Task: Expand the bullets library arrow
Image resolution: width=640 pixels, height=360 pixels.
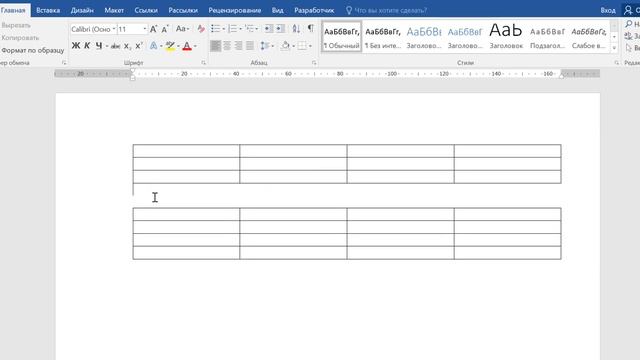Action: (x=224, y=29)
